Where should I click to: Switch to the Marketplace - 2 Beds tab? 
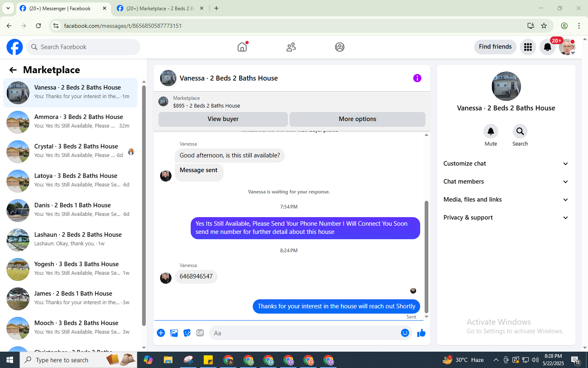pyautogui.click(x=160, y=8)
